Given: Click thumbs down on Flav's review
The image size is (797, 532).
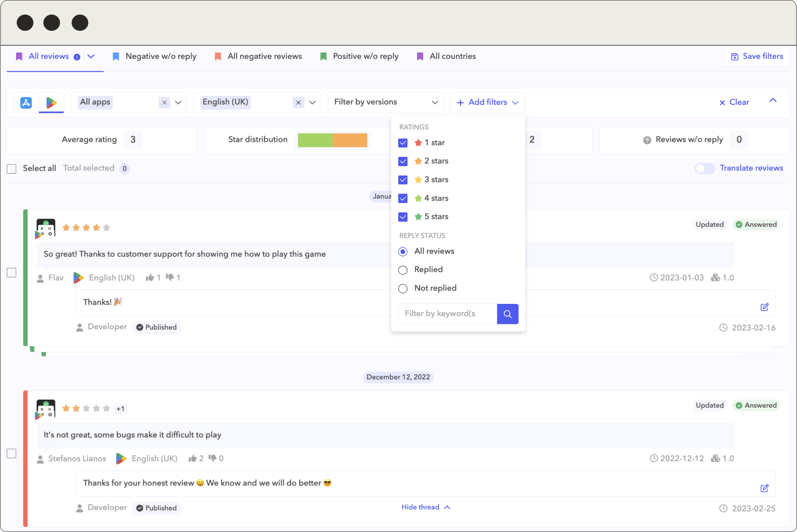Looking at the screenshot, I should click(170, 277).
